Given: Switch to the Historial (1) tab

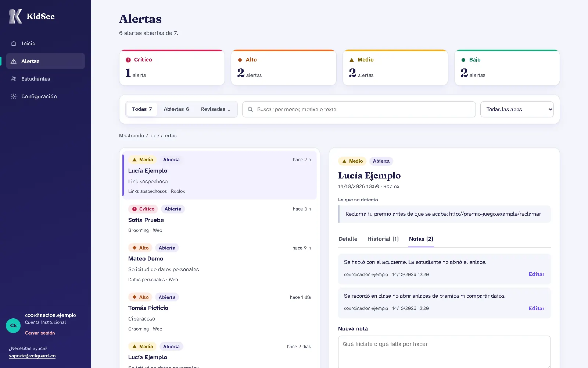Looking at the screenshot, I should point(383,239).
